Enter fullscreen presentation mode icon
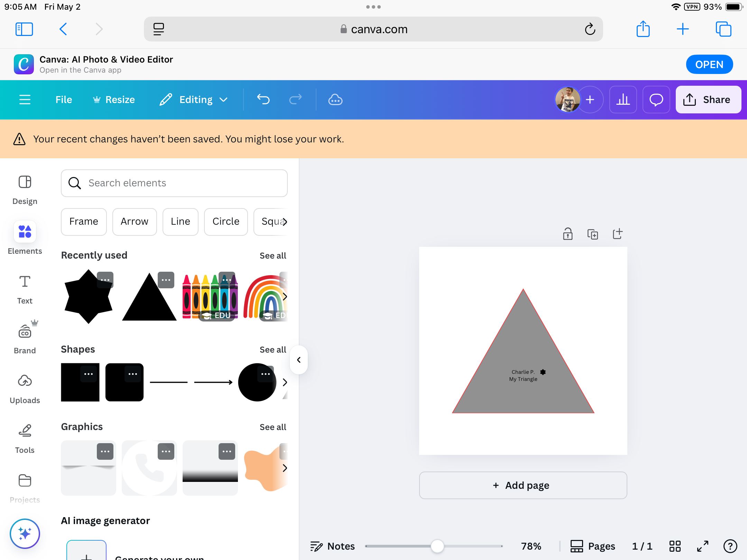Image resolution: width=747 pixels, height=560 pixels. point(702,546)
